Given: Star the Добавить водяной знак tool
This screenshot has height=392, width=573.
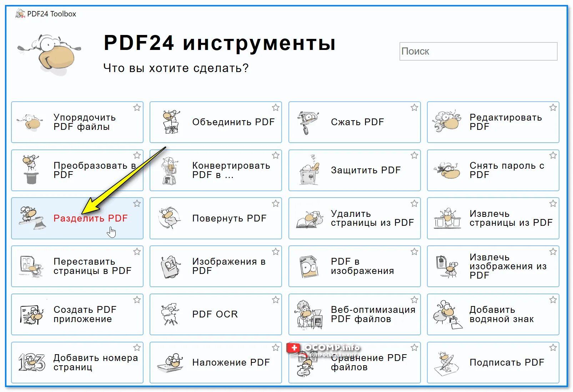Looking at the screenshot, I should click(553, 300).
